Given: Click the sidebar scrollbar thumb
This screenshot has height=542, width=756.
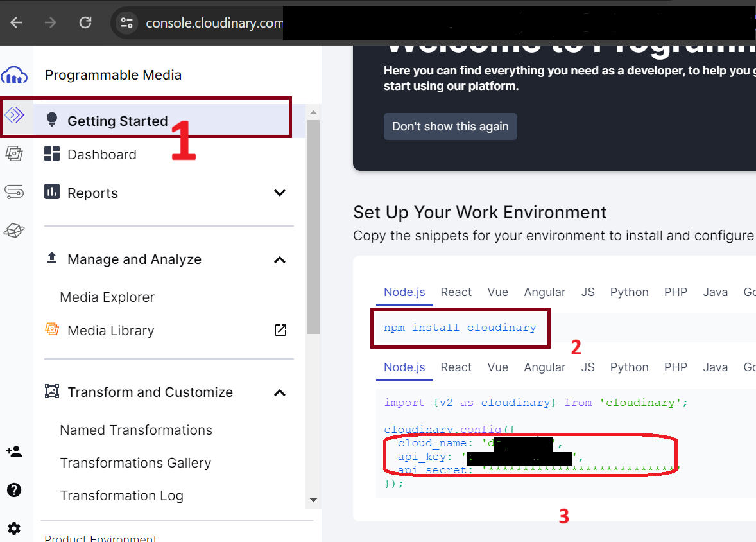Looking at the screenshot, I should coord(313,227).
